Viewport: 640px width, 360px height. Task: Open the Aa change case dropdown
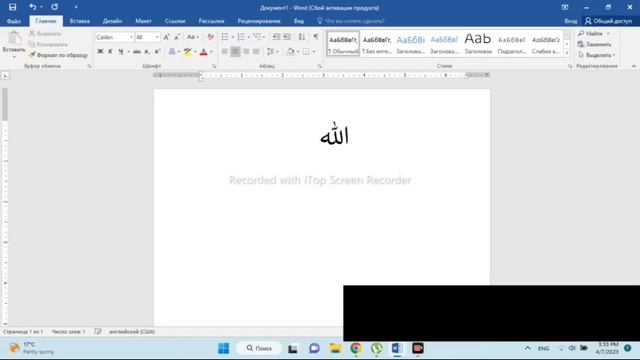[x=193, y=37]
